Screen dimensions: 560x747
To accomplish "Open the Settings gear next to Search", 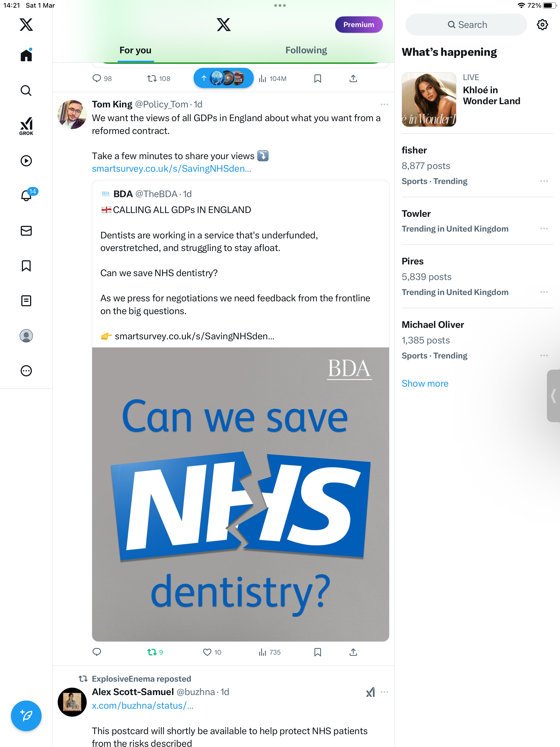I will click(x=542, y=25).
